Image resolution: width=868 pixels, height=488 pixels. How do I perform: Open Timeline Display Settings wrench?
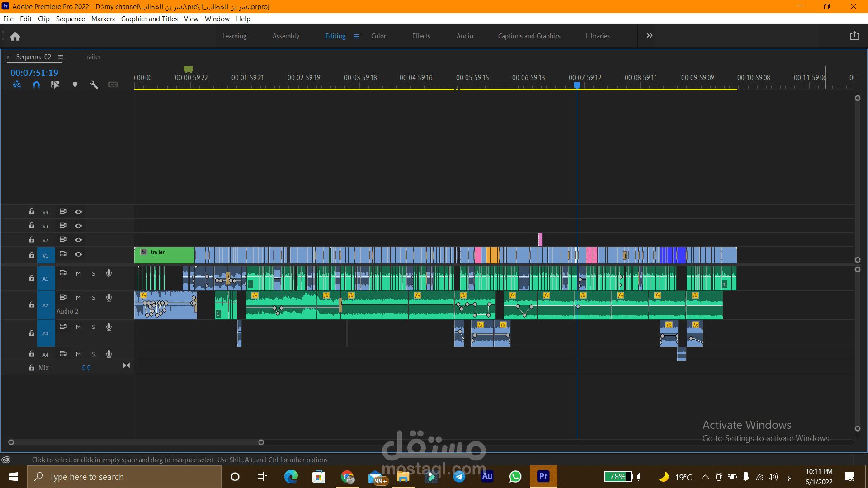(94, 84)
